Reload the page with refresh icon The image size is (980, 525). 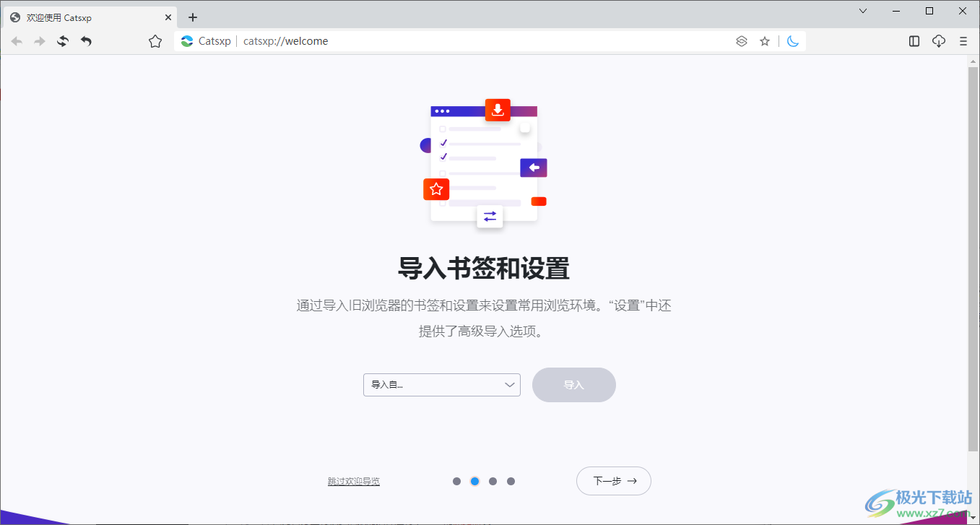(63, 42)
